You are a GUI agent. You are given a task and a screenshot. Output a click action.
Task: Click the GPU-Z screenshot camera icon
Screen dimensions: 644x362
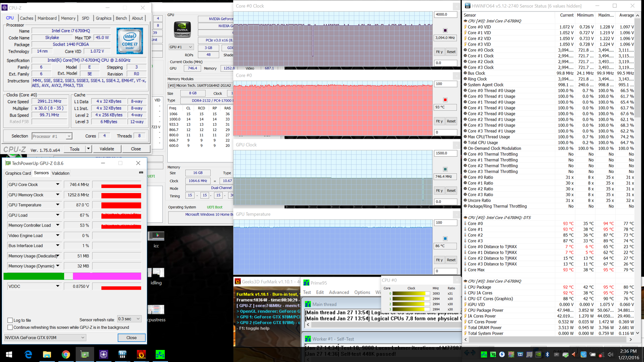tap(141, 173)
